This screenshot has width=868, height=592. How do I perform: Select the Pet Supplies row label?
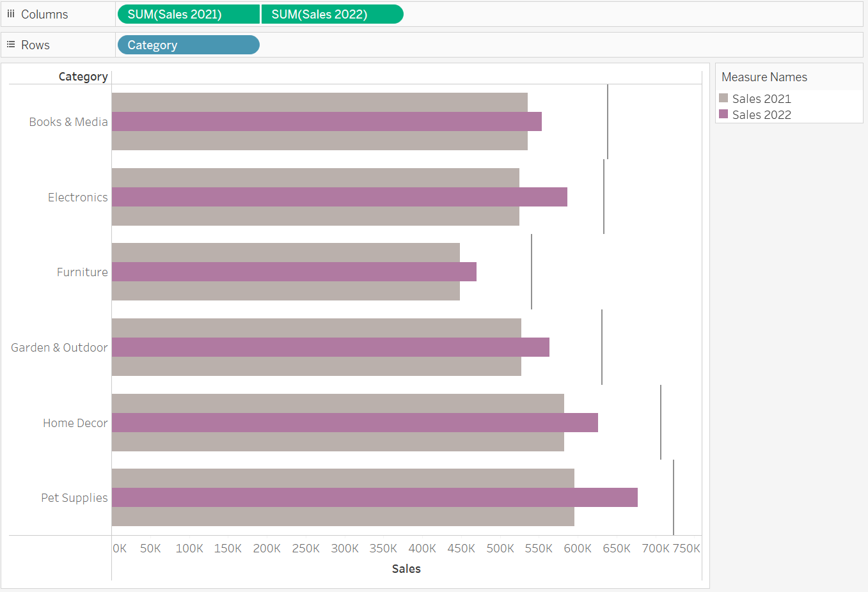point(74,497)
